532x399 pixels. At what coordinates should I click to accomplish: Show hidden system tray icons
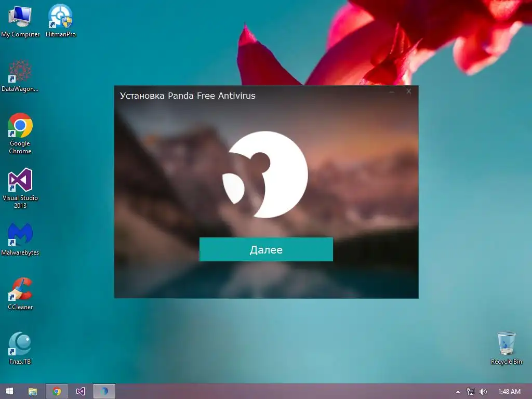point(458,392)
